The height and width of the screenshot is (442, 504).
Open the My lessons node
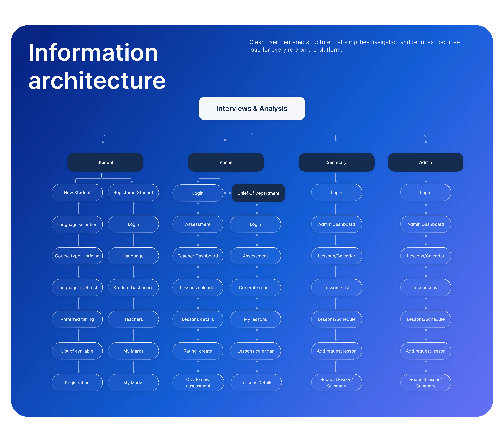pos(255,319)
